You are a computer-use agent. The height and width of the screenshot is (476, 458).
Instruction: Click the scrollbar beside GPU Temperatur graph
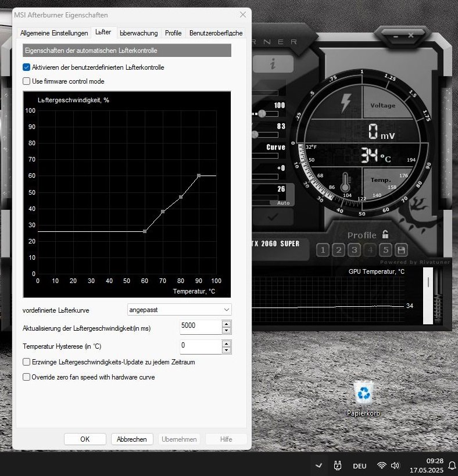(x=428, y=296)
